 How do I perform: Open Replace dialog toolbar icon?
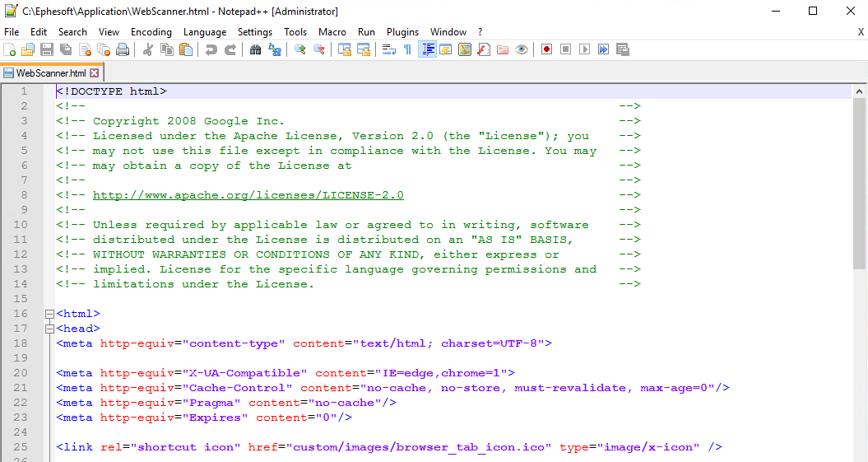[x=275, y=50]
